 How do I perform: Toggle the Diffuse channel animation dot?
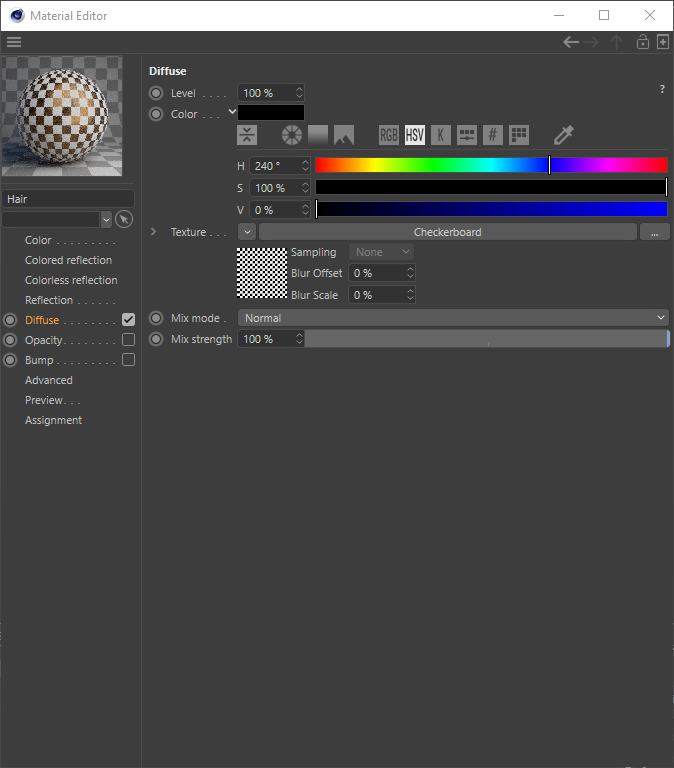(x=10, y=320)
